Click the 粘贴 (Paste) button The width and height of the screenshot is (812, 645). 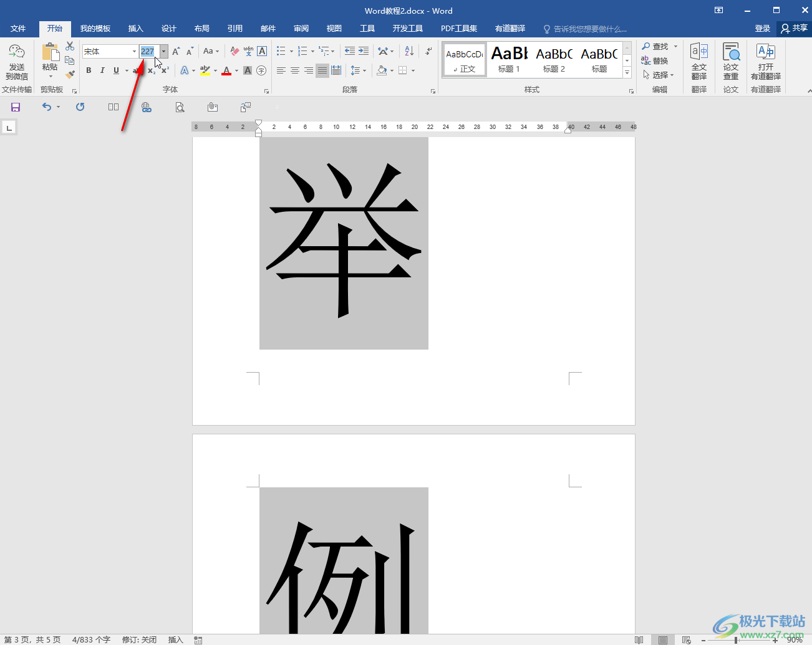coord(50,60)
